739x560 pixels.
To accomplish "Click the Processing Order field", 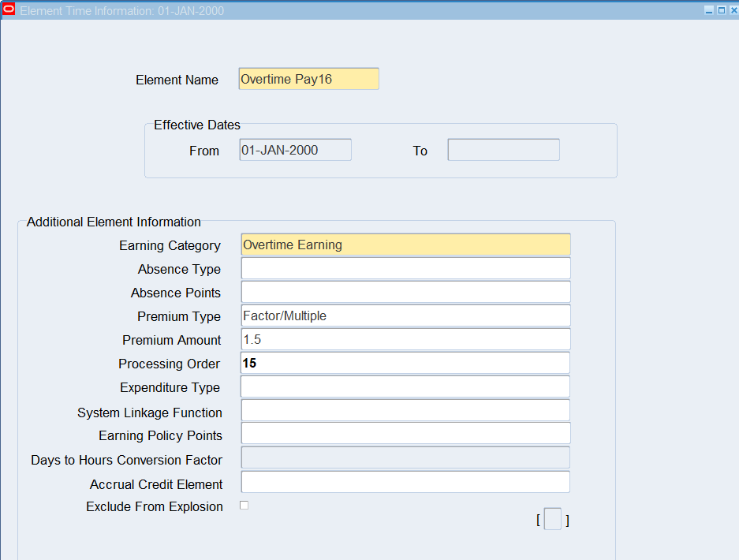I will click(405, 363).
